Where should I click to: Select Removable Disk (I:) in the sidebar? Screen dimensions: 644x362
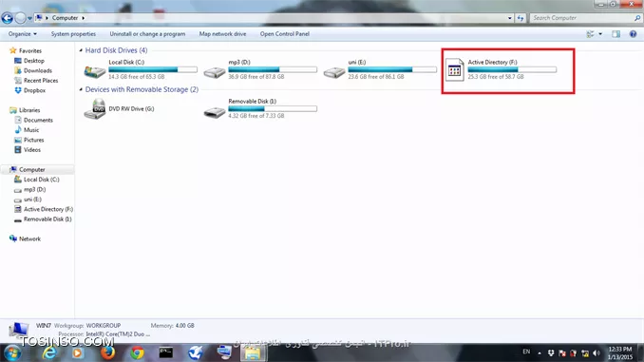pos(47,219)
